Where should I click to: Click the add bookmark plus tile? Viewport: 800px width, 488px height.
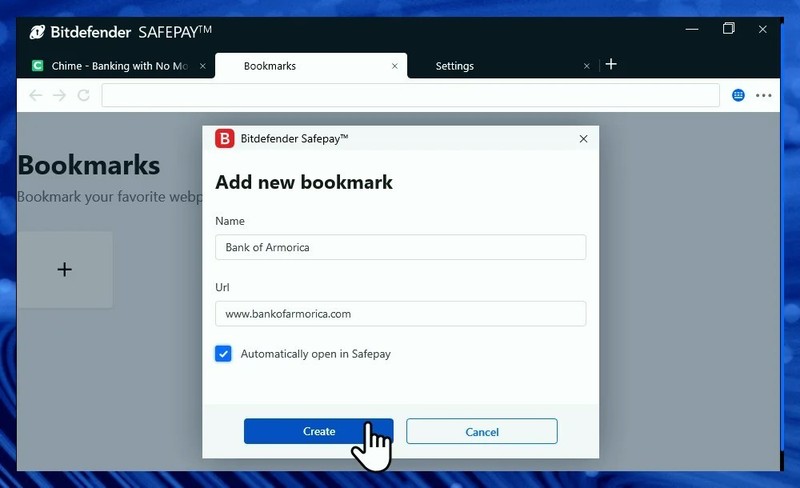click(65, 270)
